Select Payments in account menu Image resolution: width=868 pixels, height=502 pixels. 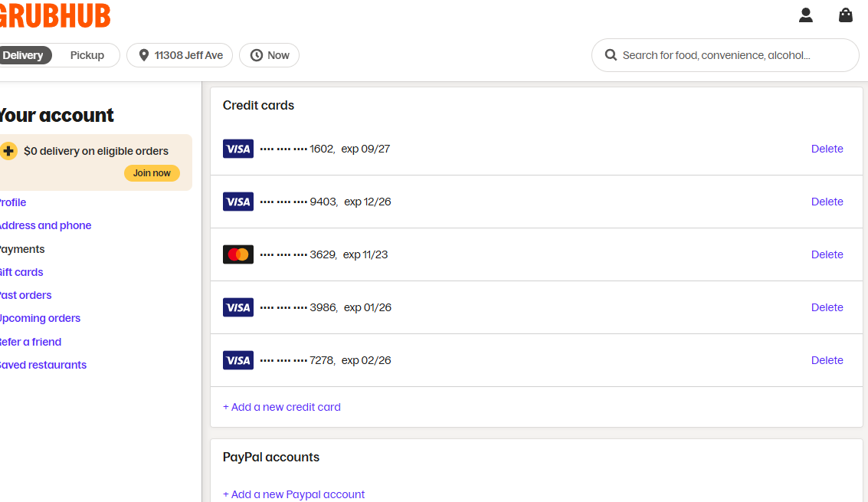pos(22,249)
